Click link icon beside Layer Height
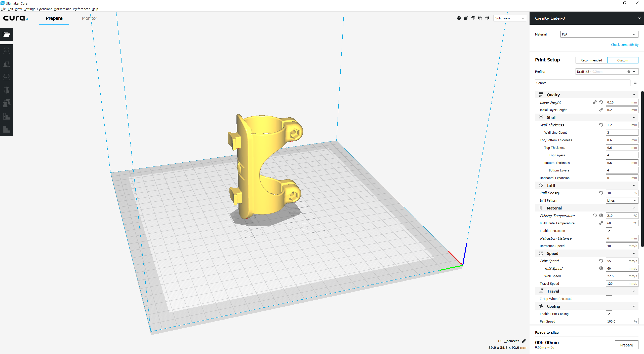This screenshot has width=644, height=354. coord(595,102)
